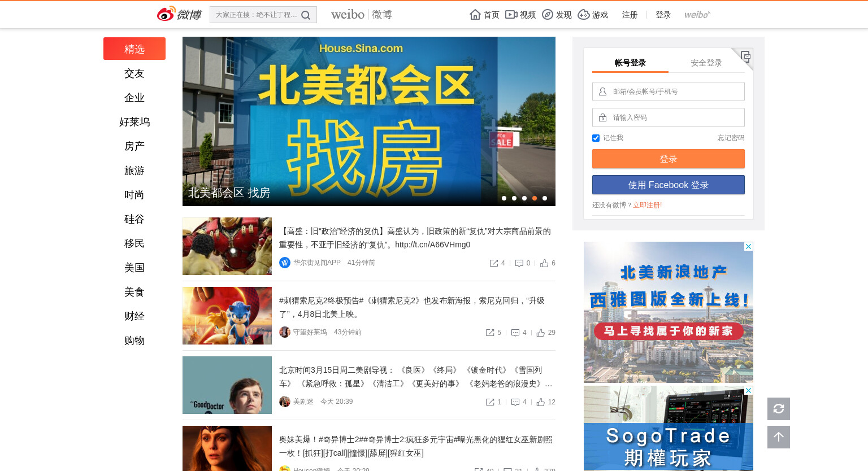Like the 刺猬索尼克2 post
The width and height of the screenshot is (868, 471).
coord(541,333)
